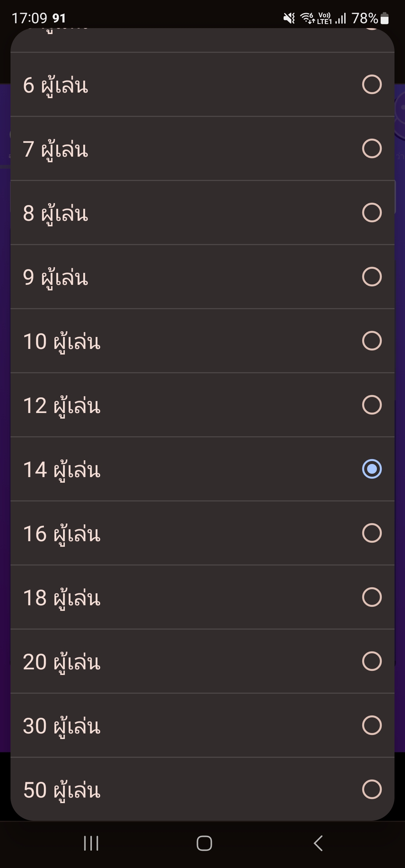405x868 pixels.
Task: Choose the 10 ผู้เล่น radio button
Action: click(372, 341)
